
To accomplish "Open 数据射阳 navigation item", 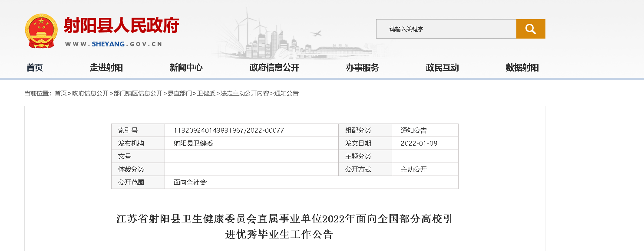I will pyautogui.click(x=522, y=68).
